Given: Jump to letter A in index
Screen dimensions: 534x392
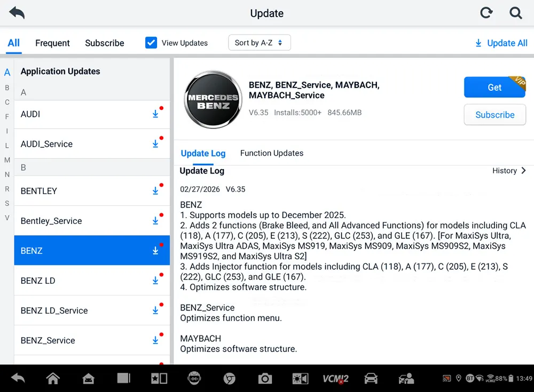Looking at the screenshot, I should click(7, 72).
